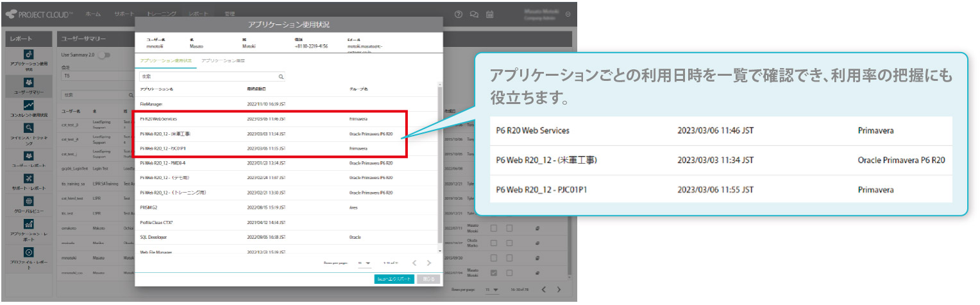This screenshot has height=305, width=980.
Task: Open the ホーム menu in top navigation
Action: click(93, 14)
